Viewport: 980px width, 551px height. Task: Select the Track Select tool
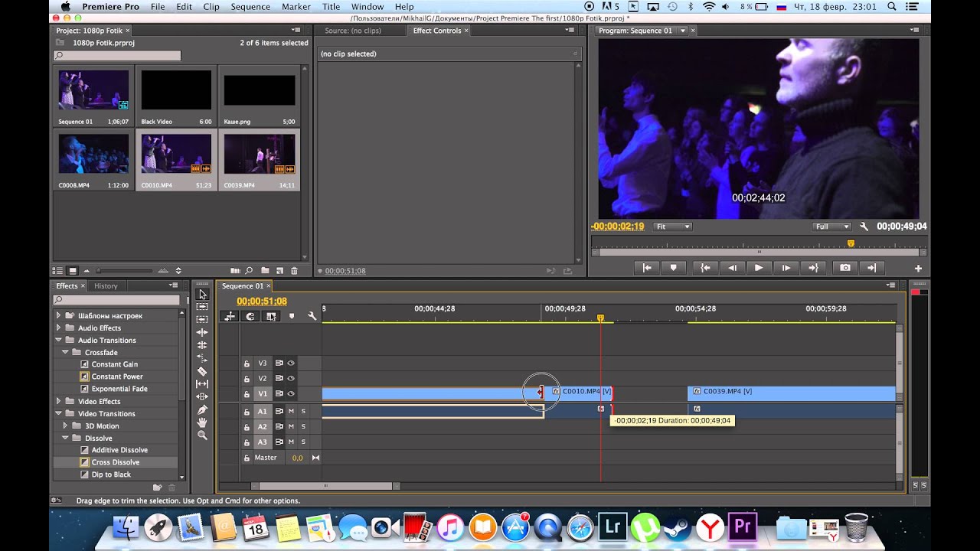click(202, 307)
